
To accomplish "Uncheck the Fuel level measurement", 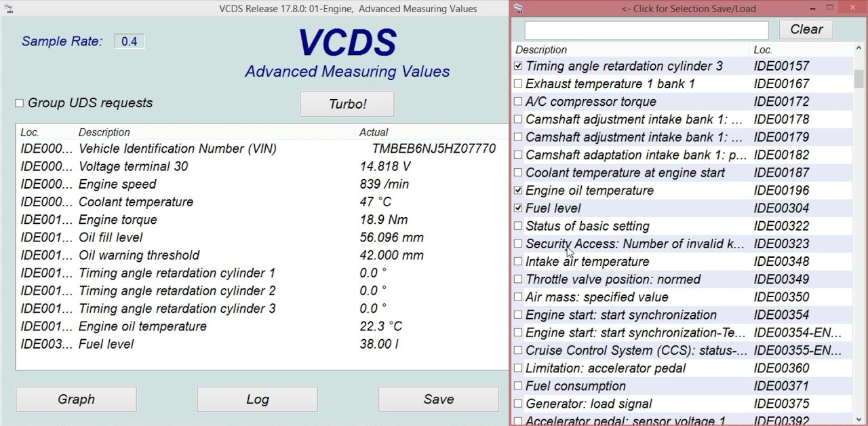I will tap(518, 208).
